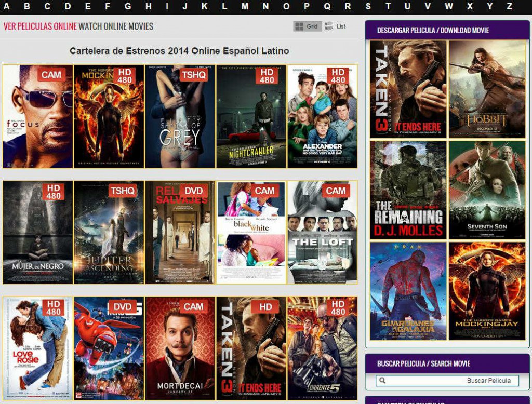The width and height of the screenshot is (532, 404).
Task: Select letter T in alphabet bar
Action: click(388, 6)
